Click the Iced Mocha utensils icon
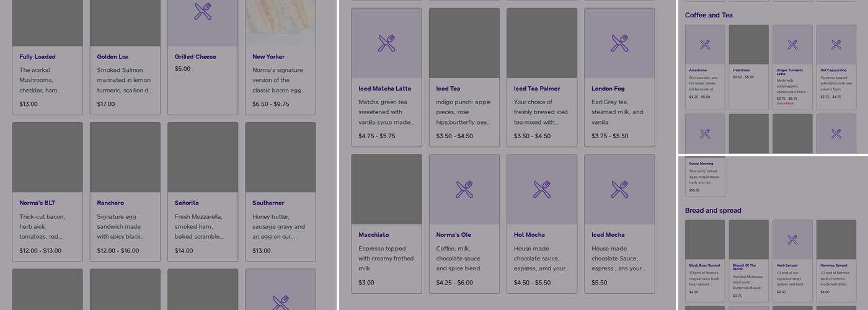This screenshot has width=868, height=310. 620,189
